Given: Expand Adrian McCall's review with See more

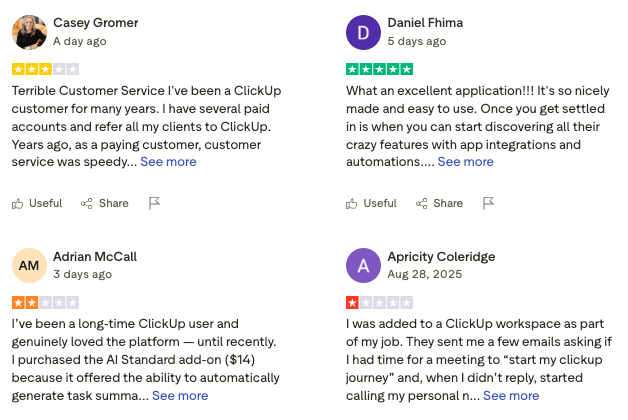Looking at the screenshot, I should click(180, 395).
